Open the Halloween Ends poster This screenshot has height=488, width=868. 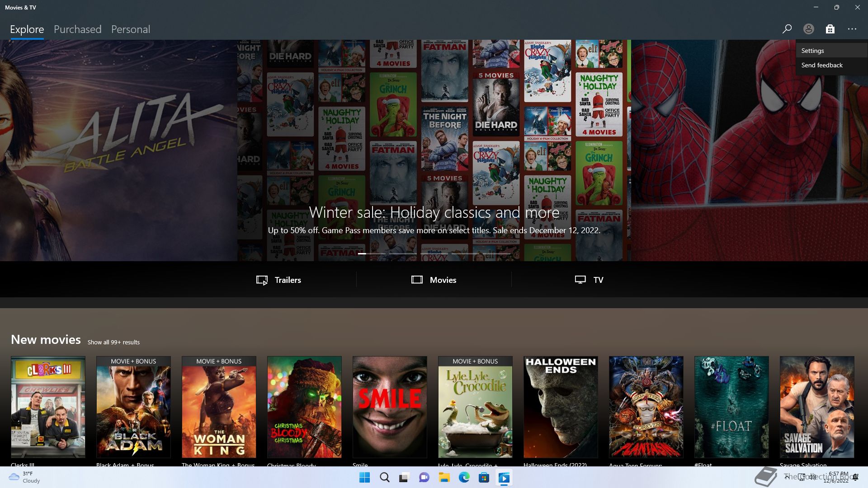tap(561, 407)
